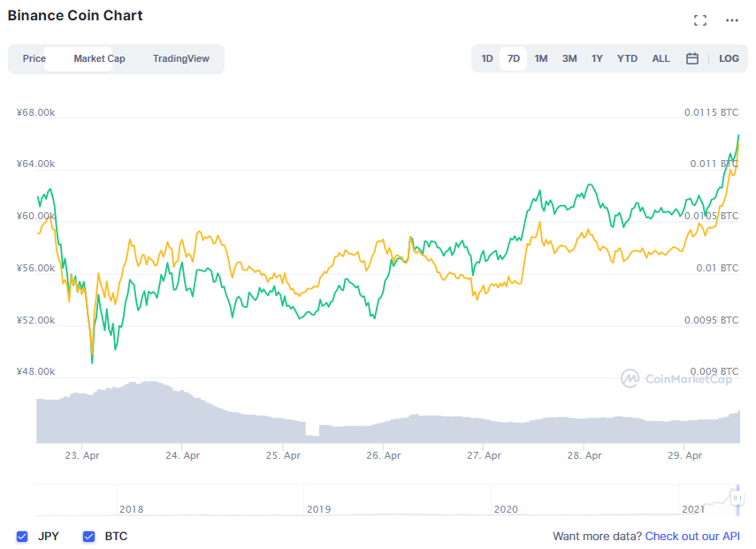
Task: Select the 7D time range
Action: tap(514, 59)
